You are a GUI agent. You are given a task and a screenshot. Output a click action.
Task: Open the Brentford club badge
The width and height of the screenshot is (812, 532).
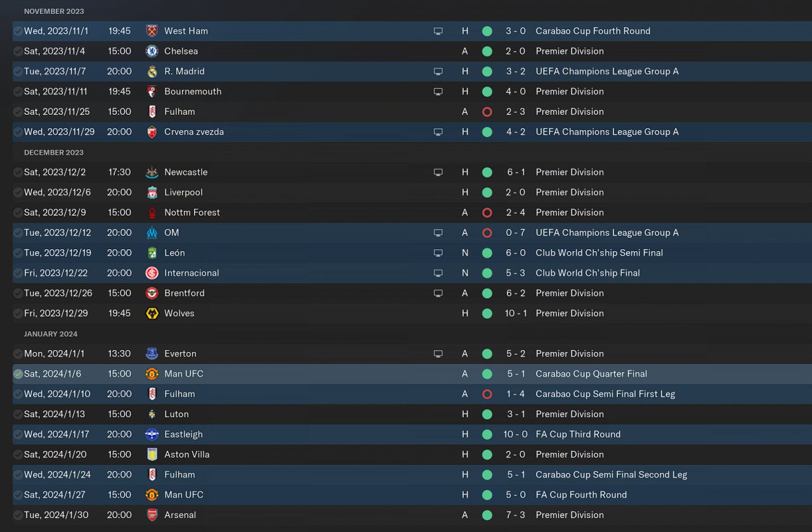(x=152, y=293)
